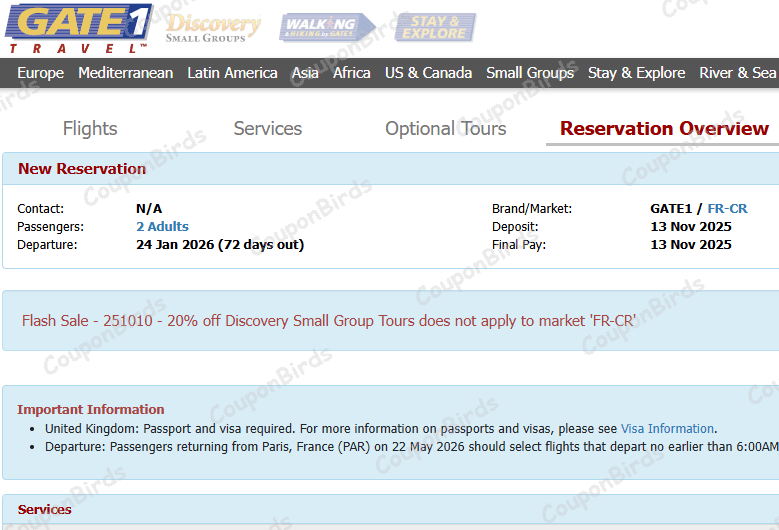Follow the Visa Information link
Image resolution: width=779 pixels, height=530 pixels.
coord(667,429)
